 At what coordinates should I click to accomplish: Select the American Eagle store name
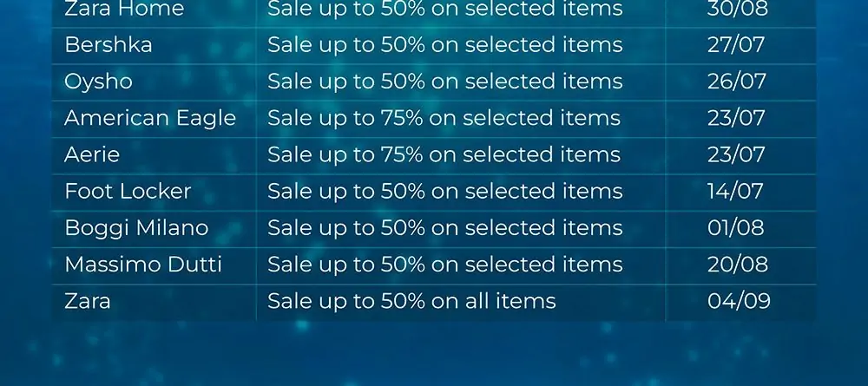click(x=150, y=118)
